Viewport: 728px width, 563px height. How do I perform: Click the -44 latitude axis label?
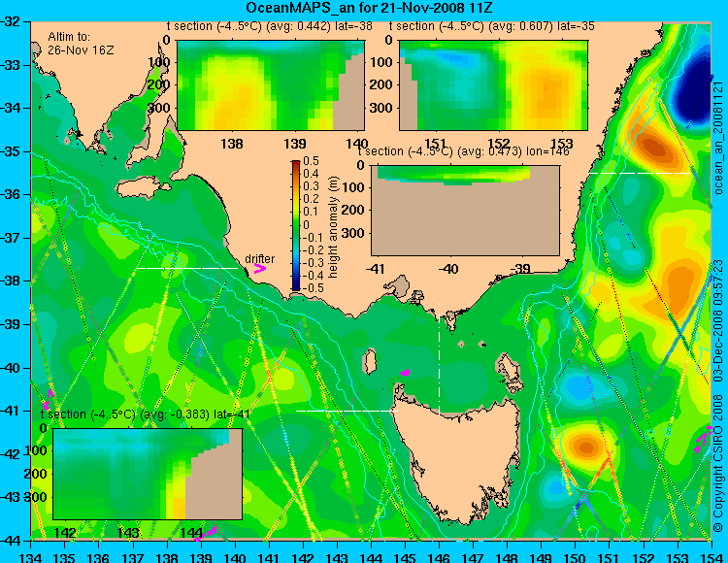[11, 541]
